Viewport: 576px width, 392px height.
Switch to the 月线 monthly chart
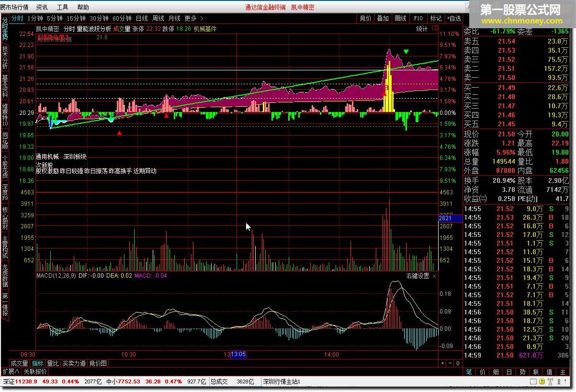174,18
